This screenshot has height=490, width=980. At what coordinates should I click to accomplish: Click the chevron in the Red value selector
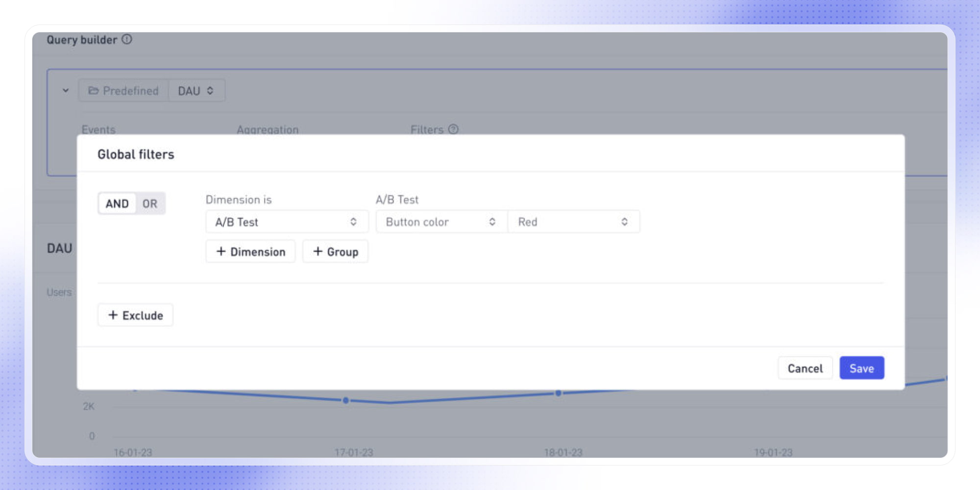[624, 221]
